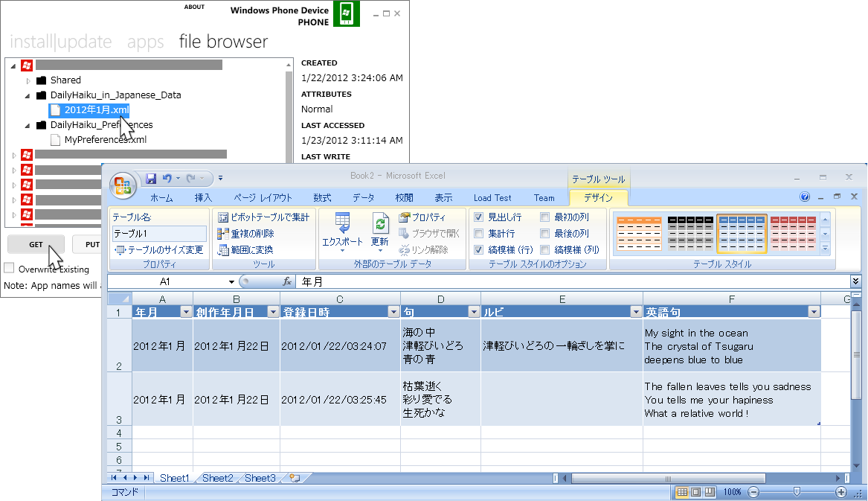Enable the 最後の列 last column checkbox
The width and height of the screenshot is (868, 501).
(x=544, y=233)
